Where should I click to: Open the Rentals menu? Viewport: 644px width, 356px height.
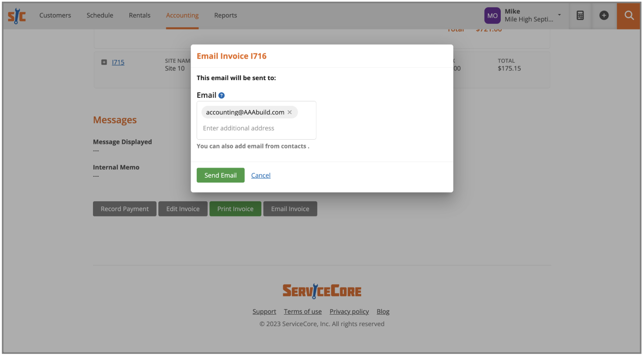point(140,15)
